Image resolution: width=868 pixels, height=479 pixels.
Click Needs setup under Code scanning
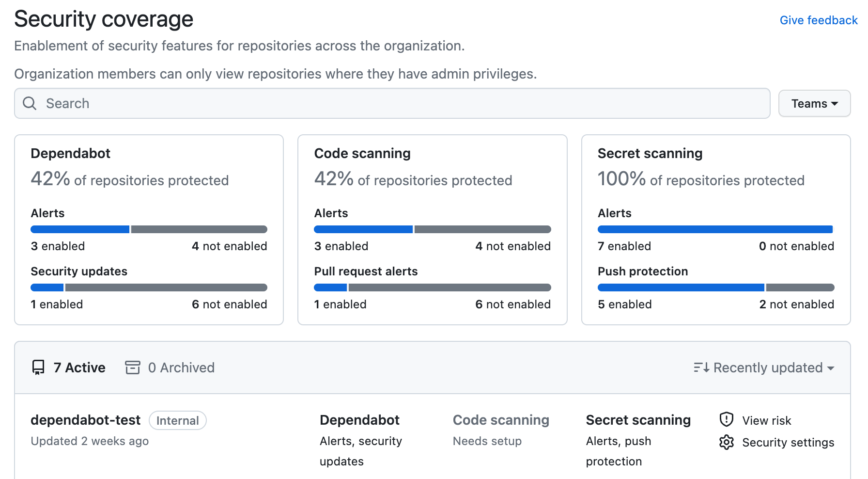(487, 441)
